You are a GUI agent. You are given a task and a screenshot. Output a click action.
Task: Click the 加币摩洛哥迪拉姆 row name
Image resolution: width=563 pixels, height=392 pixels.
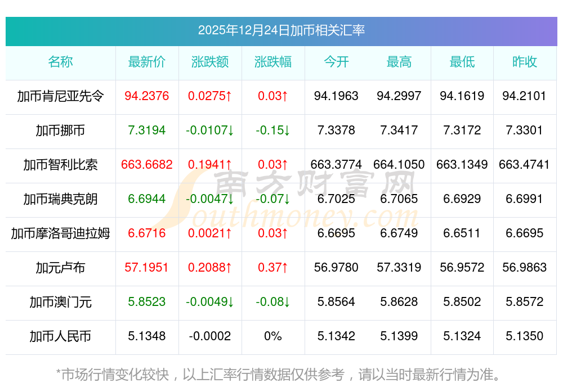pyautogui.click(x=60, y=233)
